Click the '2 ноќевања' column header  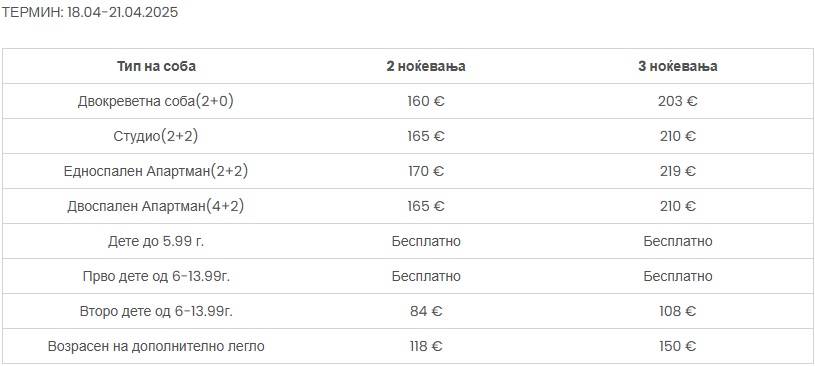point(426,67)
